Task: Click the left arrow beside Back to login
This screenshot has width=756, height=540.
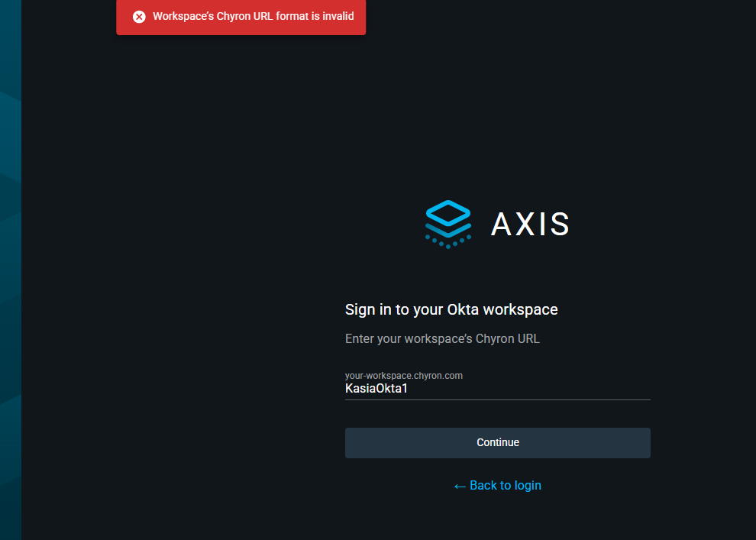Action: pos(460,486)
